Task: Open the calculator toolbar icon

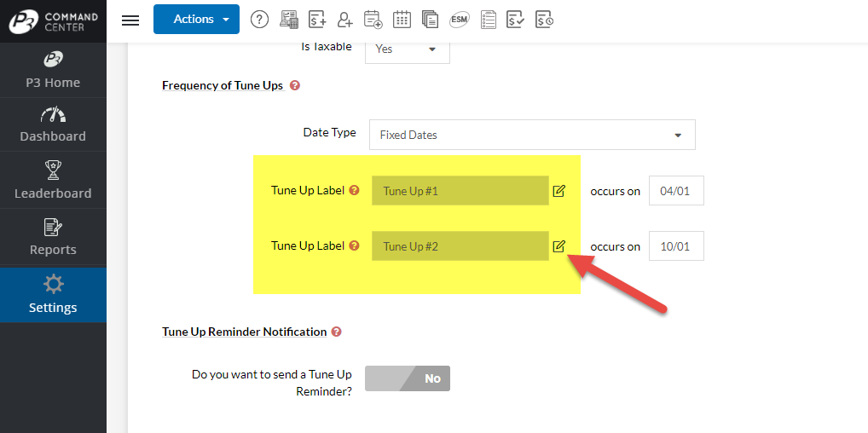Action: click(289, 20)
